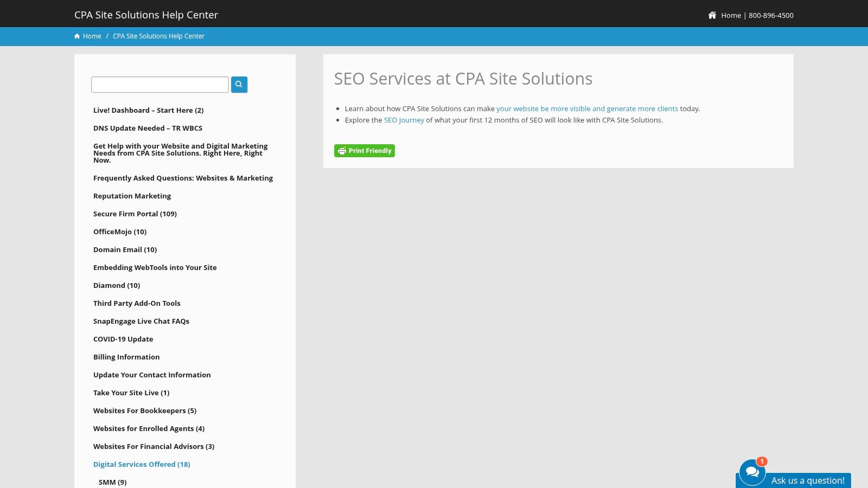Open Digital Services Offered (18) category
This screenshot has width=868, height=488.
coord(142,464)
